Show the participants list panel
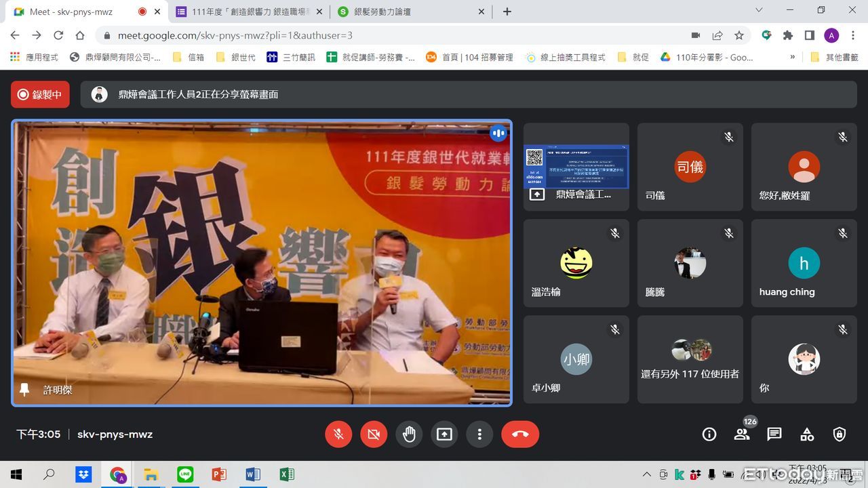The image size is (868, 488). pyautogui.click(x=742, y=434)
